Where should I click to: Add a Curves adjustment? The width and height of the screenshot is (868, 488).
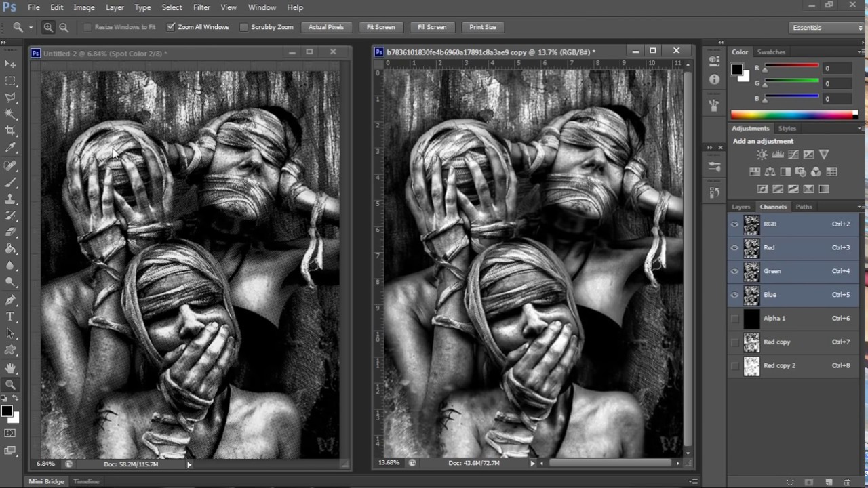[x=793, y=155]
